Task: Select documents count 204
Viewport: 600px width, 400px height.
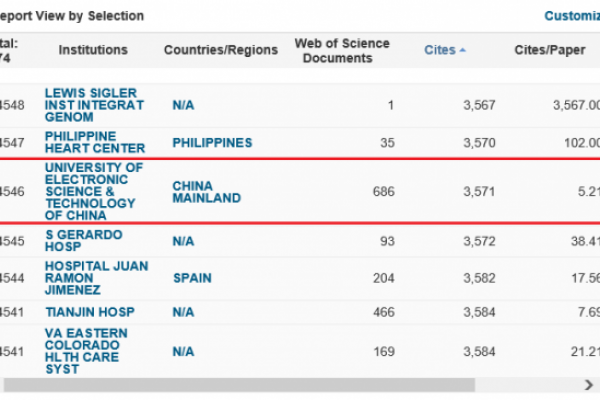Action: point(383,278)
